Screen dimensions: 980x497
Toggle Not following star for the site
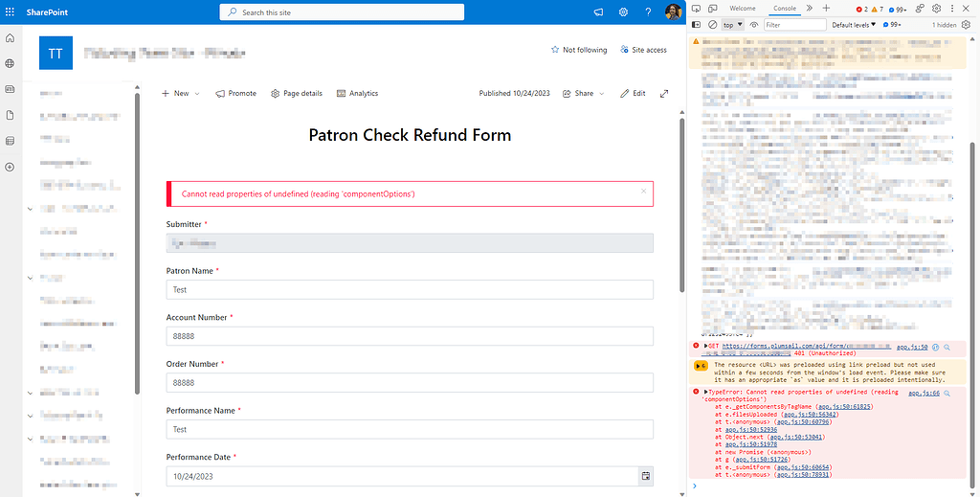578,50
